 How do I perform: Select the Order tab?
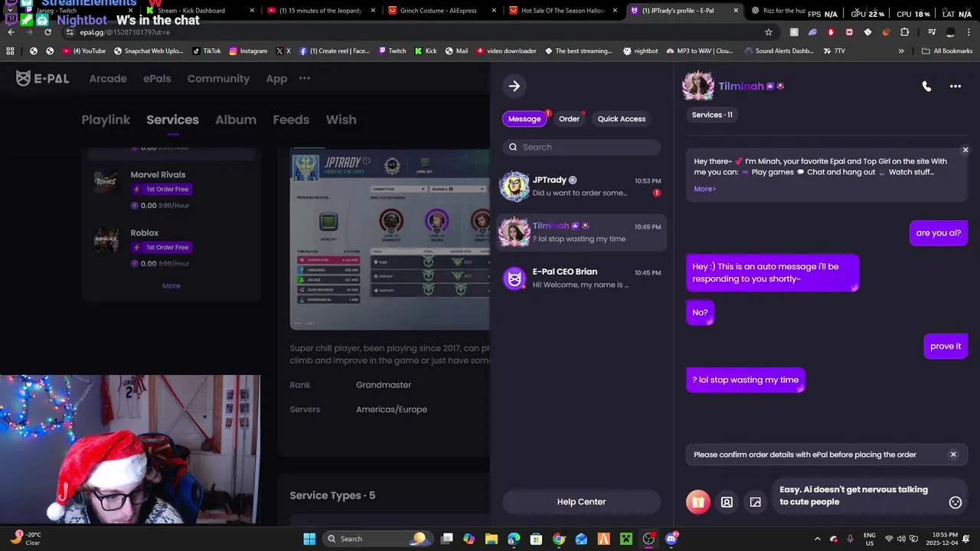click(569, 119)
